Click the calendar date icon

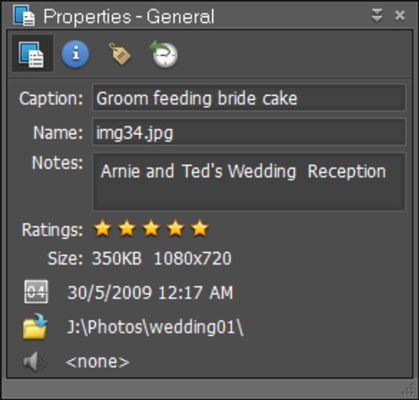36,292
